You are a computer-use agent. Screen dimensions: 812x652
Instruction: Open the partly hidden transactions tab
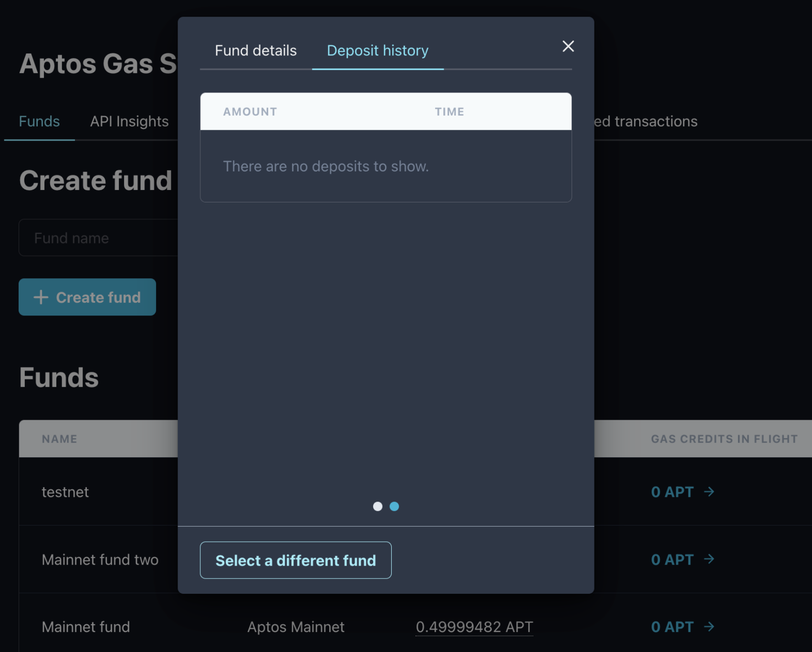point(646,121)
